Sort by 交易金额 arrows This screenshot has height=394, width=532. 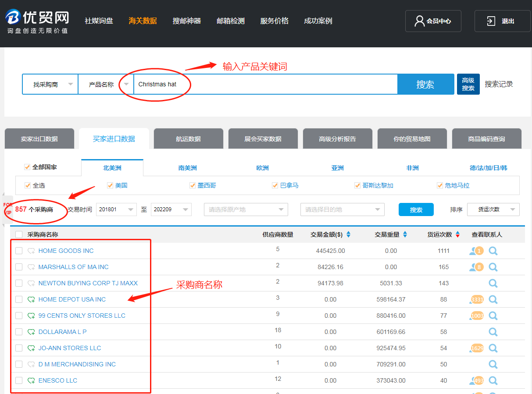(348, 234)
